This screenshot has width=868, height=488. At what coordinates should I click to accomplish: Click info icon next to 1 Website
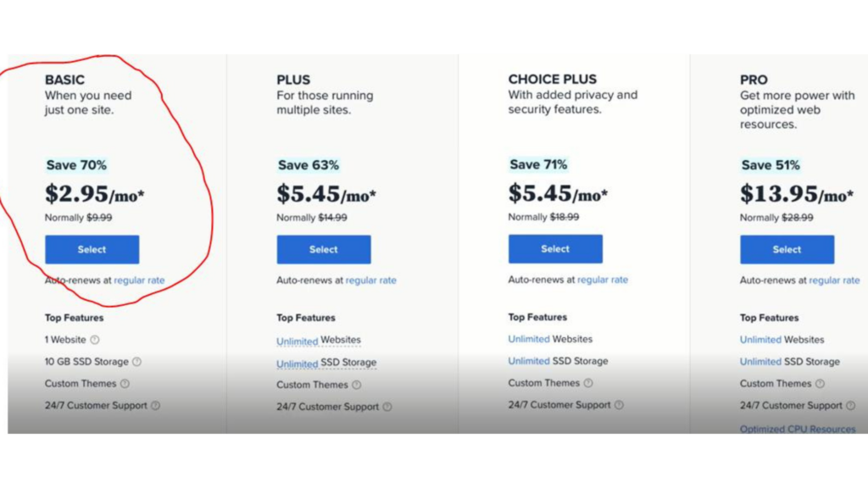click(x=95, y=340)
